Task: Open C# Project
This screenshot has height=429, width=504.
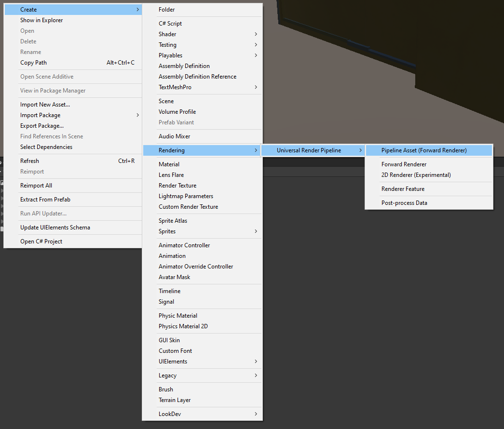Action: tap(73, 241)
